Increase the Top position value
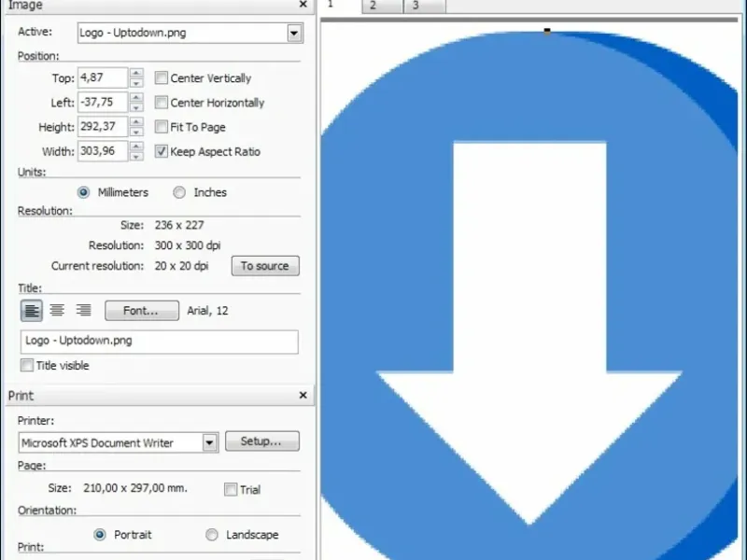The width and height of the screenshot is (747, 560). point(136,73)
